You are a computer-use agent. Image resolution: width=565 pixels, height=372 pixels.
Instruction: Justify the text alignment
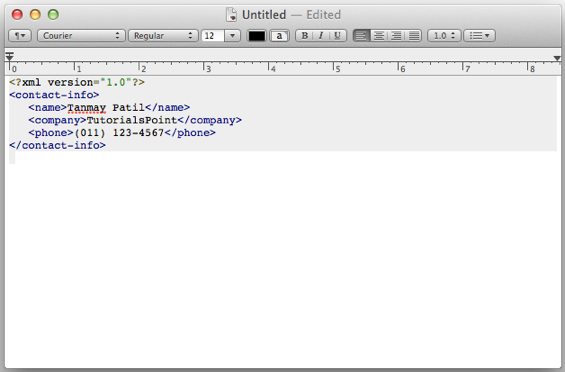click(x=414, y=36)
